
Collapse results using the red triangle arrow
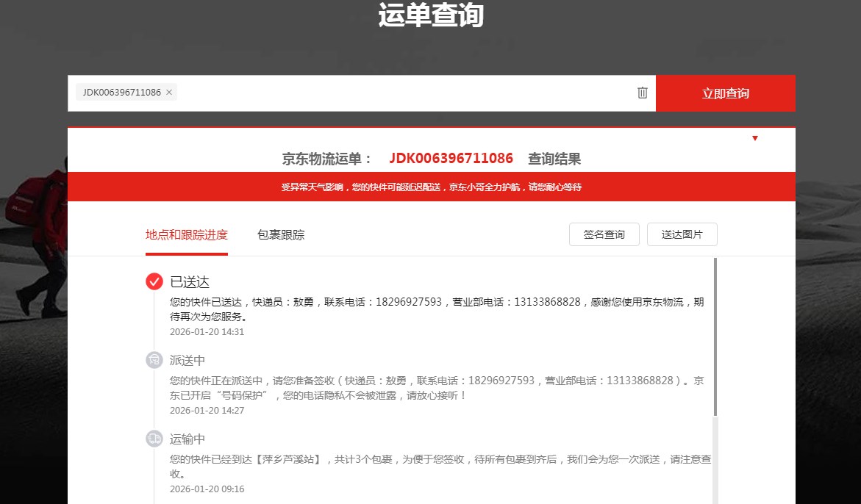[754, 138]
